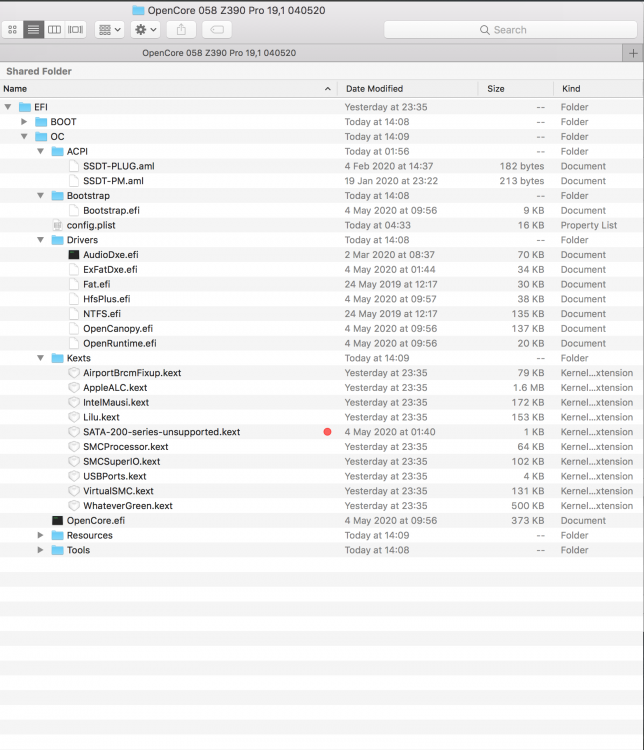Select Bootstrap.efi file icon

click(74, 210)
